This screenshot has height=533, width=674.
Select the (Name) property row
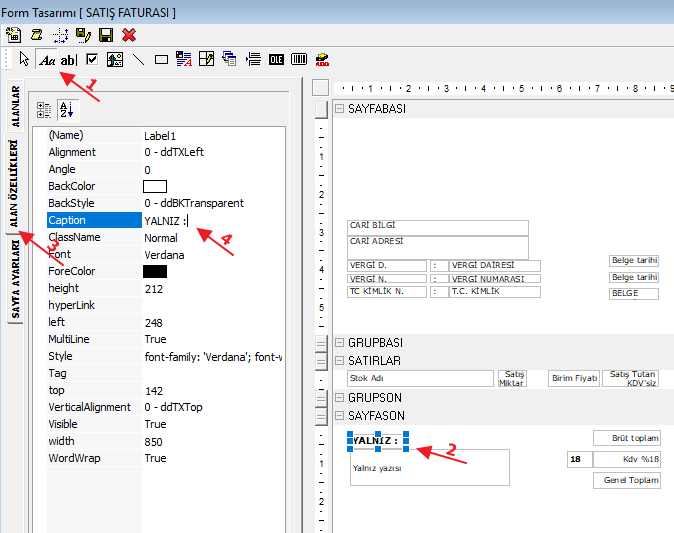pyautogui.click(x=165, y=135)
